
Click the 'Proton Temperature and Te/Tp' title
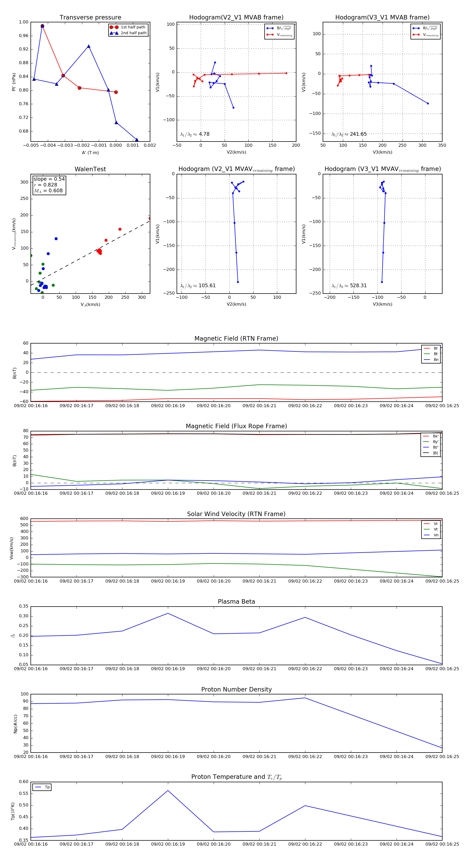pos(236,777)
